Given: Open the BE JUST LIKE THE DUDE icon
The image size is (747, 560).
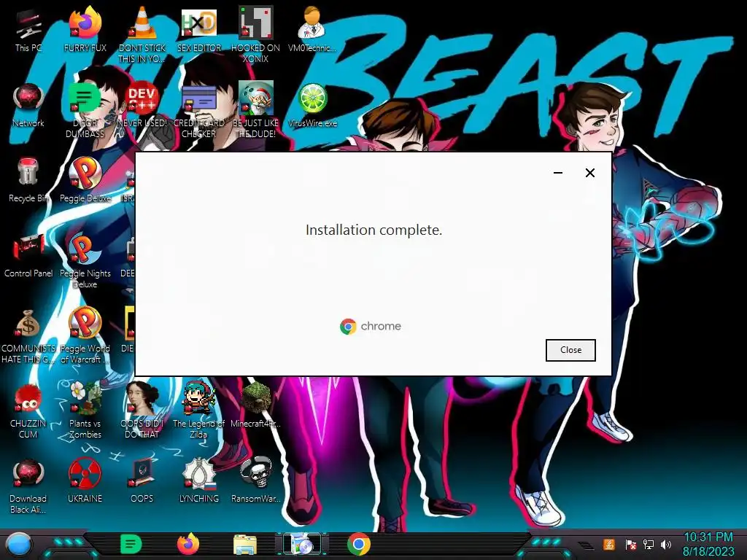Looking at the screenshot, I should tap(256, 111).
